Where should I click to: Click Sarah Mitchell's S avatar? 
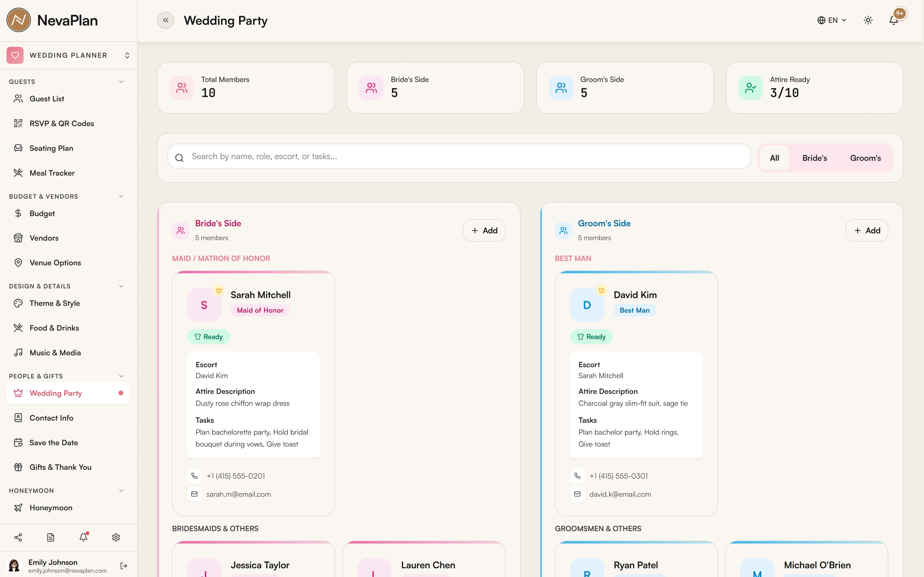204,305
